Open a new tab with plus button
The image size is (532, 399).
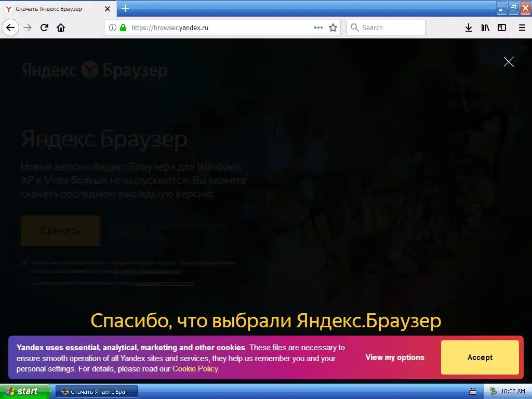coord(125,8)
